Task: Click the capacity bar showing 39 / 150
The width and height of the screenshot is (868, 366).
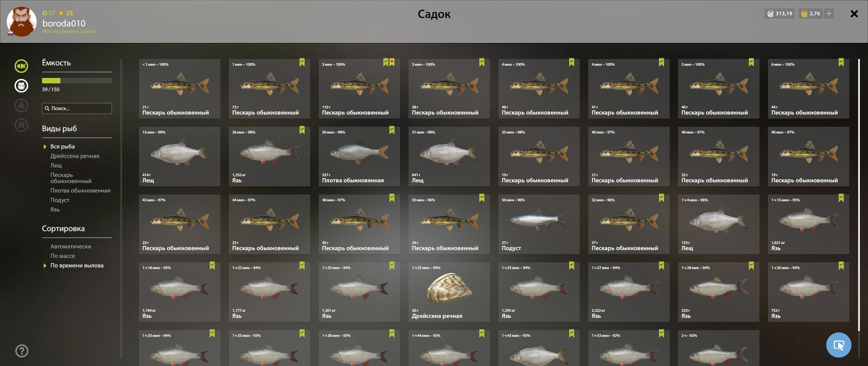Action: pyautogui.click(x=77, y=81)
